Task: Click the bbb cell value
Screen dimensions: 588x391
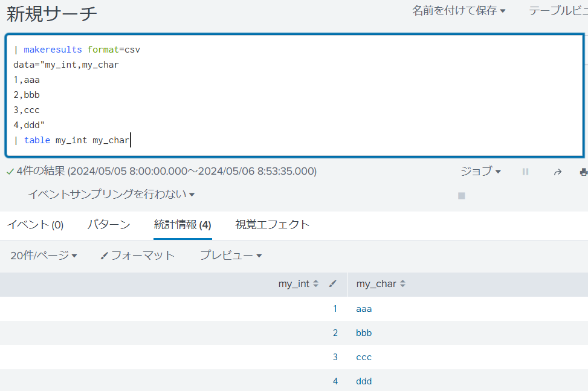Action: [364, 333]
